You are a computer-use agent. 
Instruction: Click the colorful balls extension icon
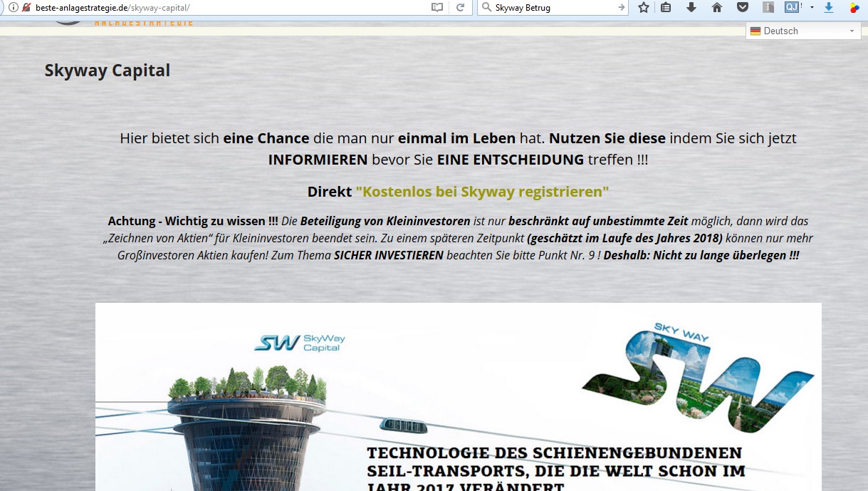pos(854,8)
